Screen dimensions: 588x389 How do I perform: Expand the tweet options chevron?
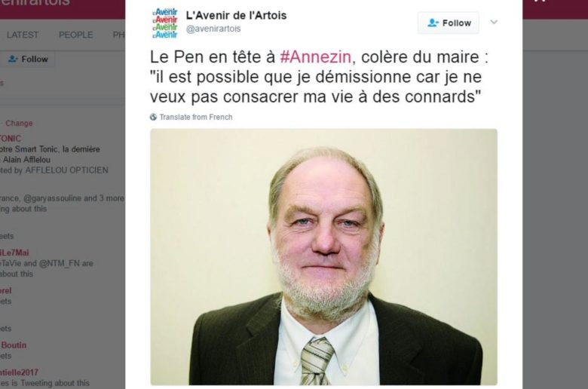point(494,22)
